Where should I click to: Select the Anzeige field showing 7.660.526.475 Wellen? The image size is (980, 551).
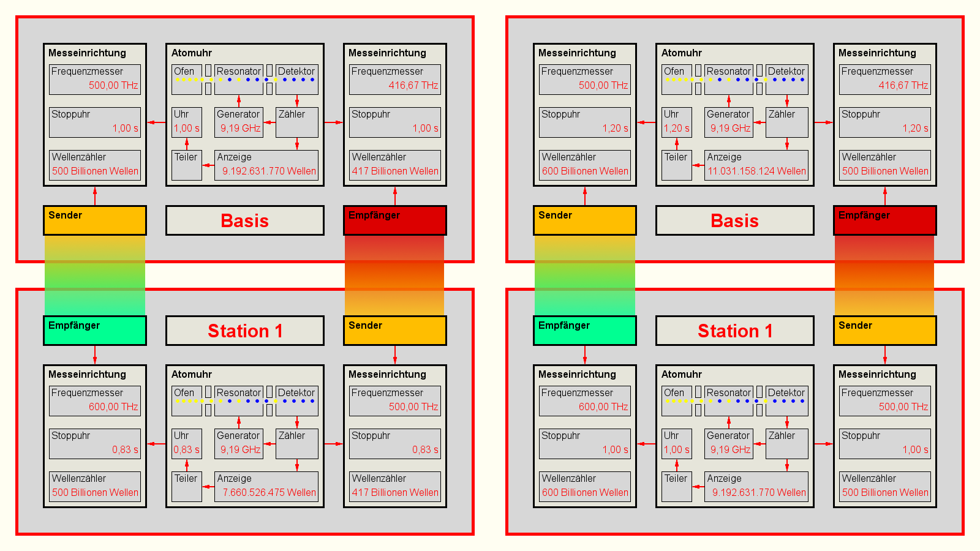pyautogui.click(x=266, y=487)
